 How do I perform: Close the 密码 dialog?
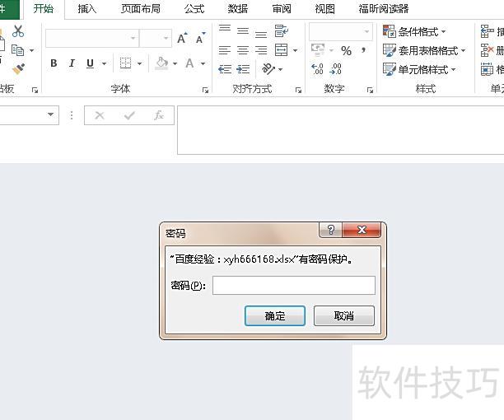(362, 230)
